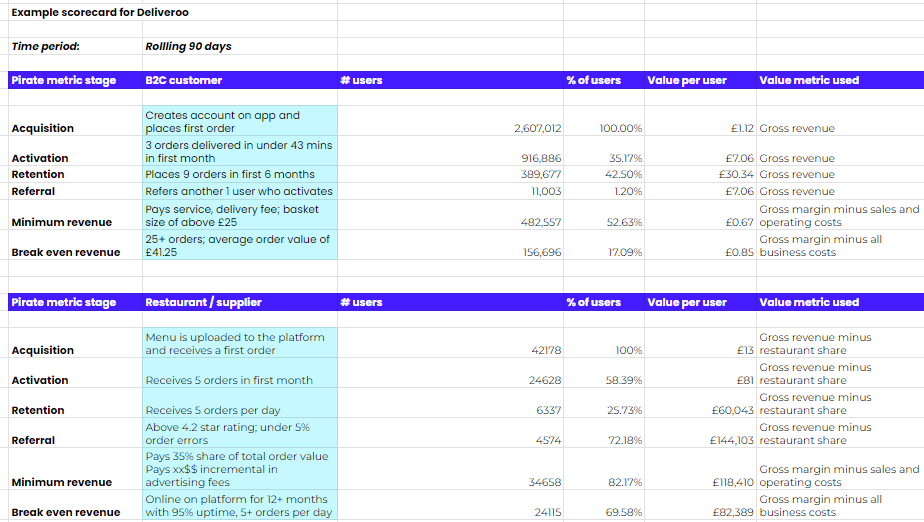The image size is (924, 522).
Task: Click the 'Time period:' label cell
Action: [75, 46]
